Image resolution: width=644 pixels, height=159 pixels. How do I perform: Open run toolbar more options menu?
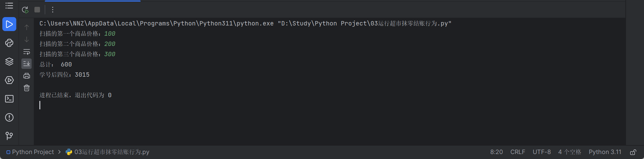(x=53, y=10)
